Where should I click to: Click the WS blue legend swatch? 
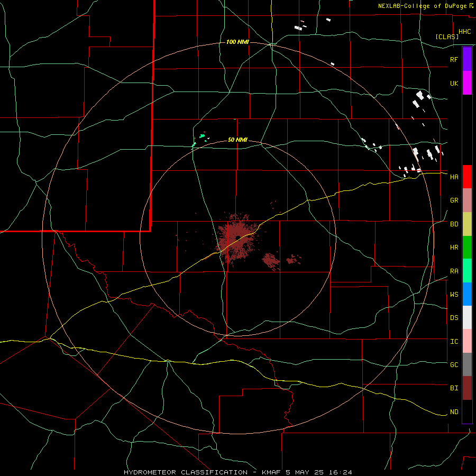(x=467, y=294)
